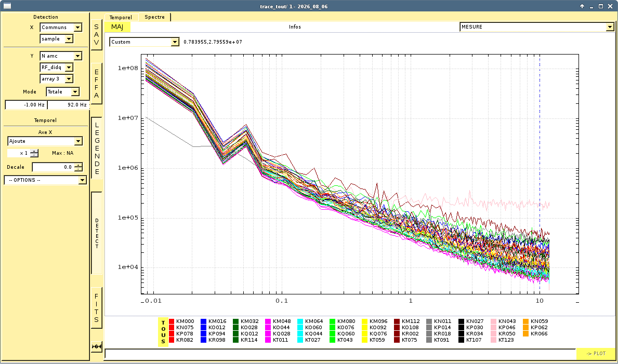The width and height of the screenshot is (618, 364).
Task: Toggle the KM112 dark red legend entry
Action: 407,321
